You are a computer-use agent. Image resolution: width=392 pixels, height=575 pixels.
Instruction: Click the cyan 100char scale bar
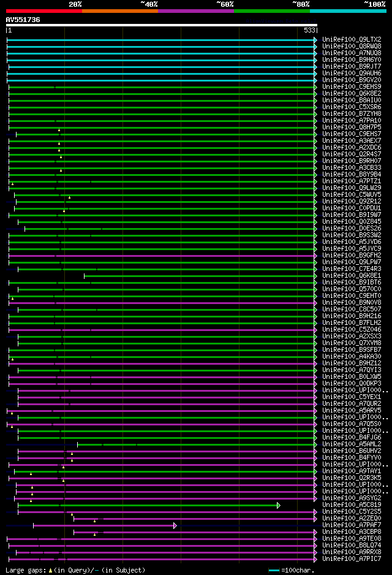tap(274, 570)
